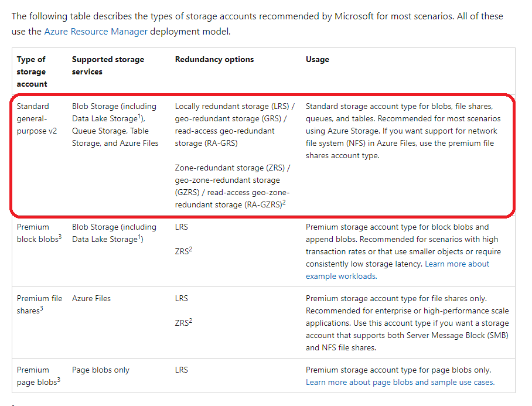Click 'Premium storage account type for page blobs only'
Viewport: 532px width, 406px height.
pyautogui.click(x=398, y=370)
